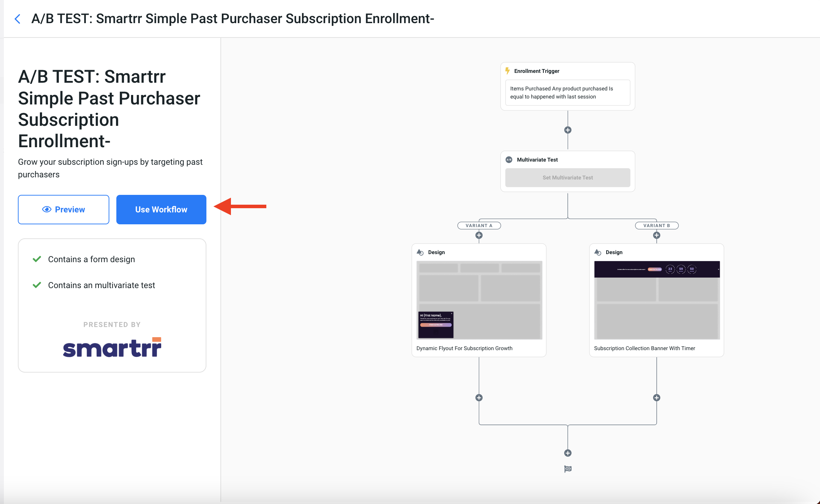The height and width of the screenshot is (504, 820).
Task: Click the A/B Multivariate Test icon
Action: click(x=509, y=160)
